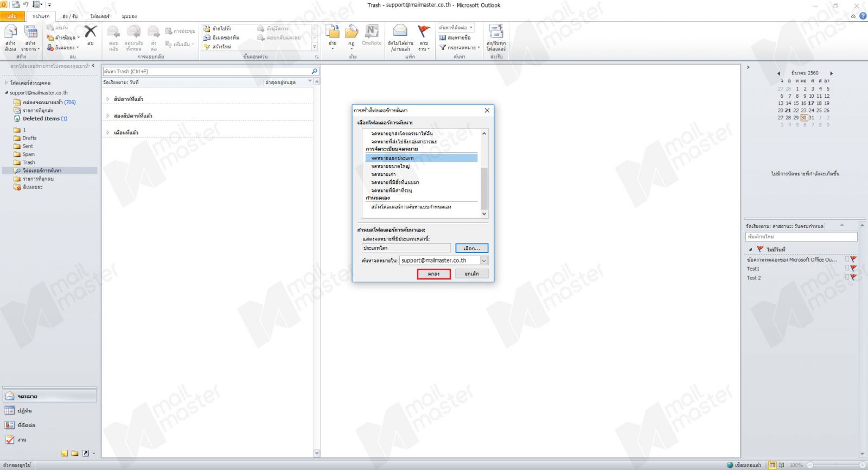Click the search magnifier icon in Trash search box
868x470 pixels.
(x=314, y=71)
